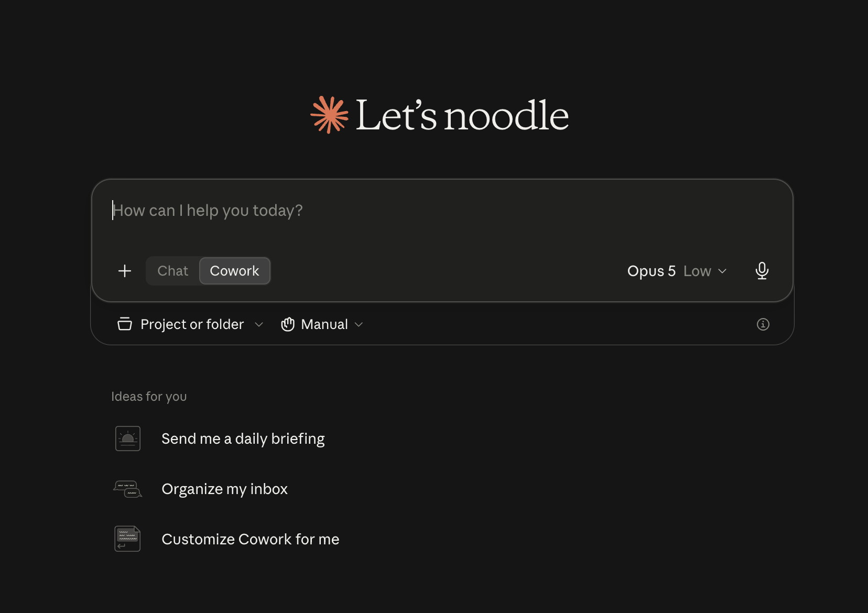This screenshot has width=868, height=613.
Task: Select the Organize my inbox suggestion
Action: 224,489
